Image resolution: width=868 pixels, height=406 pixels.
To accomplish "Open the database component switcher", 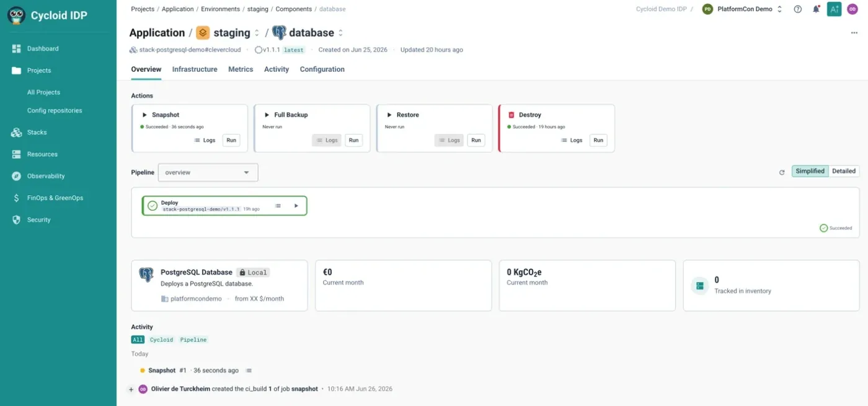I will (x=340, y=33).
